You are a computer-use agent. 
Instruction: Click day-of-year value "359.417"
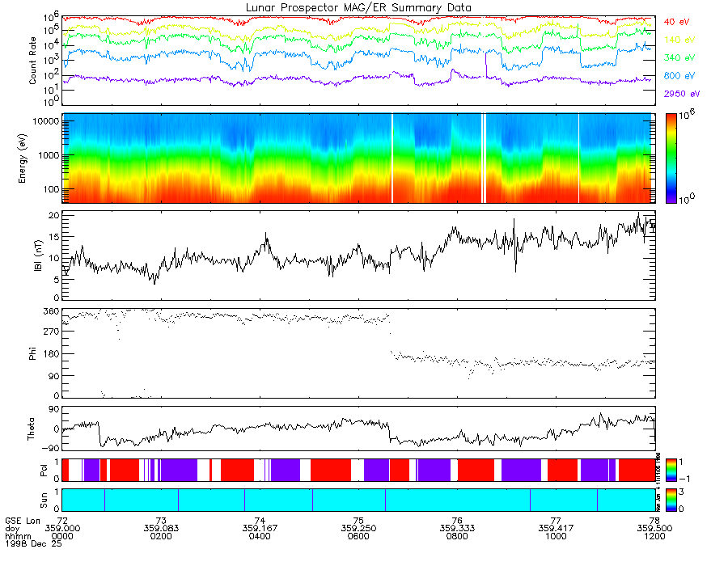click(556, 529)
